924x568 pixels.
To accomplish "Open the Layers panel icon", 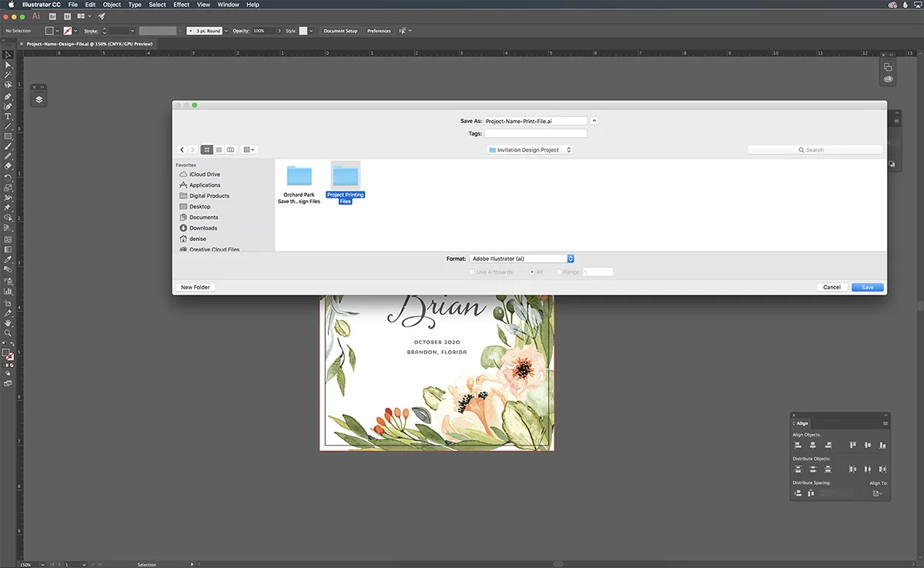I will (38, 99).
